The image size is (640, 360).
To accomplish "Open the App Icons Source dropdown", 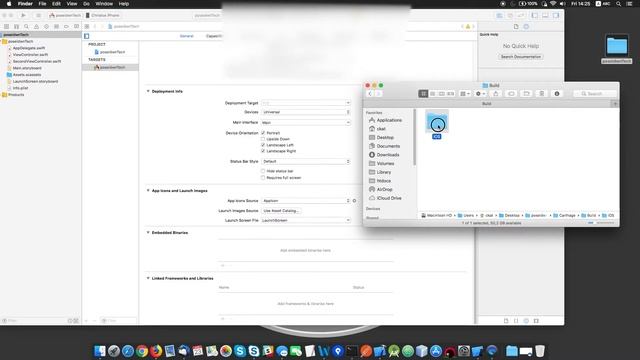I will click(x=305, y=201).
